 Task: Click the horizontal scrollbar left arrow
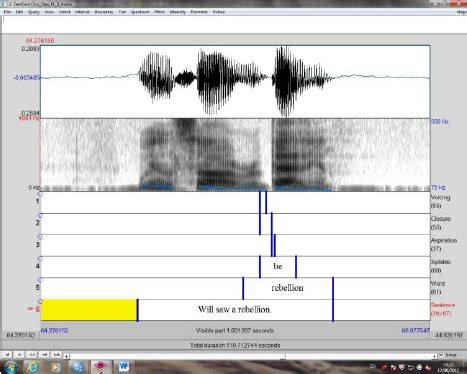pos(67,356)
